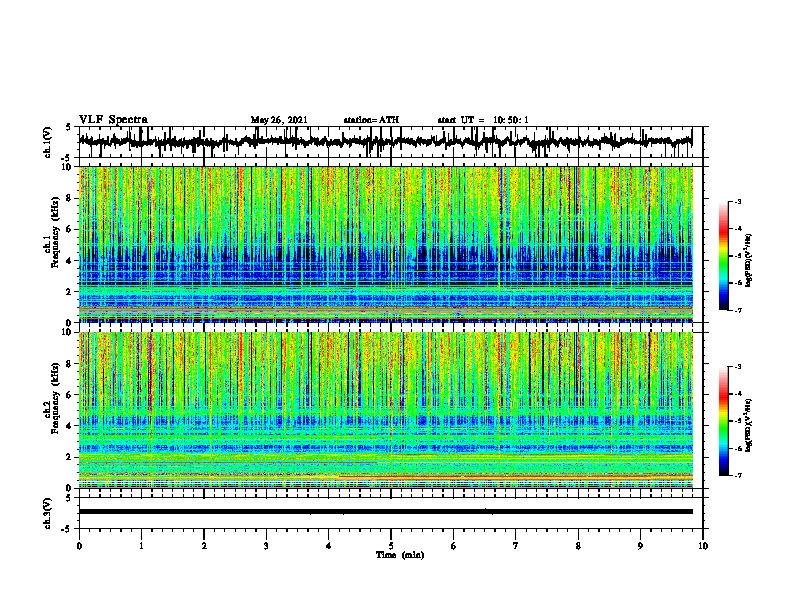This screenshot has width=792, height=612.
Task: Click the "station= ATH" header label
Action: click(x=371, y=120)
